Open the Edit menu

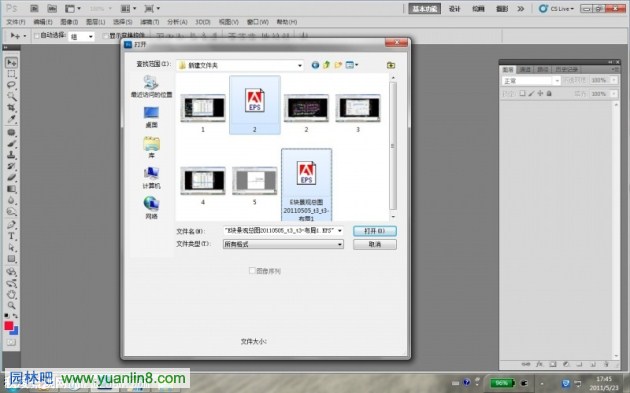[x=43, y=22]
